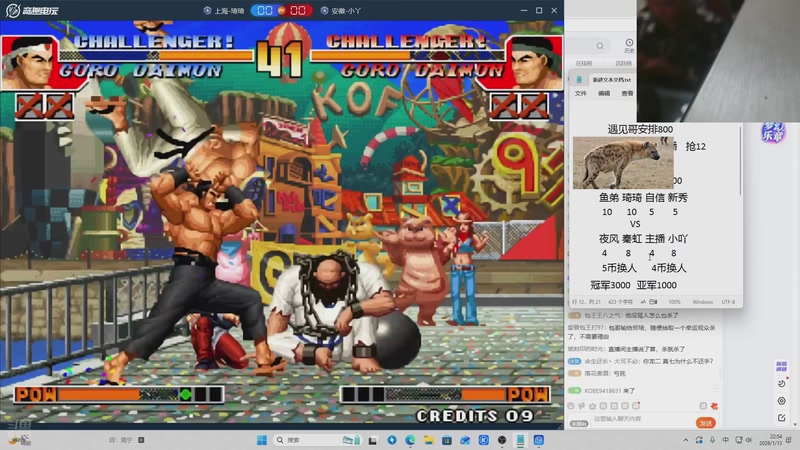The height and width of the screenshot is (450, 800).
Task: Click the taskbar search box
Action: click(x=318, y=440)
